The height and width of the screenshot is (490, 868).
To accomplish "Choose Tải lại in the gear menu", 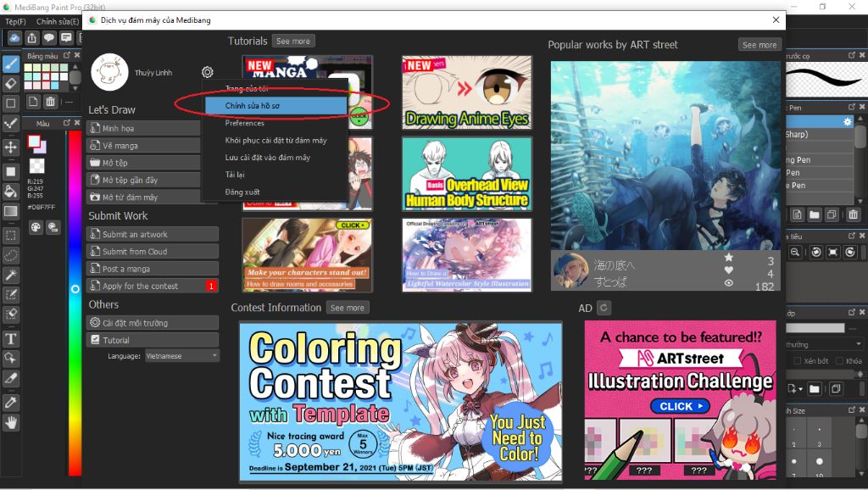I will point(235,175).
